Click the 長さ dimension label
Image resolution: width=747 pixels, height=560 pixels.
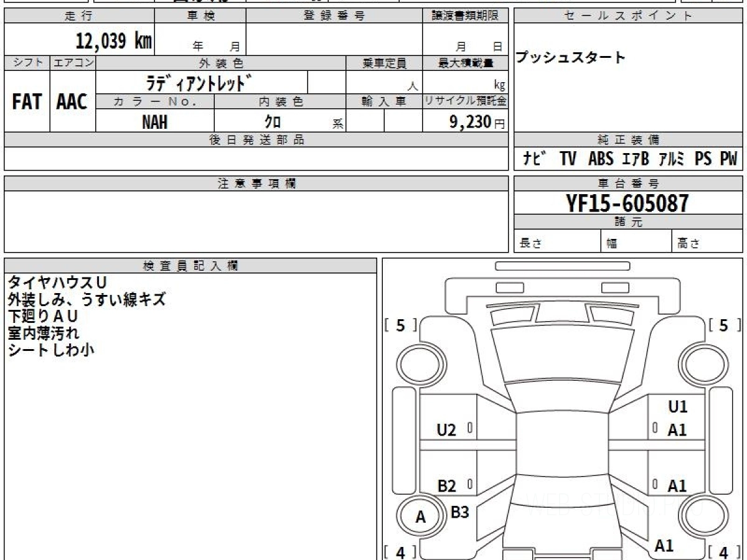530,244
